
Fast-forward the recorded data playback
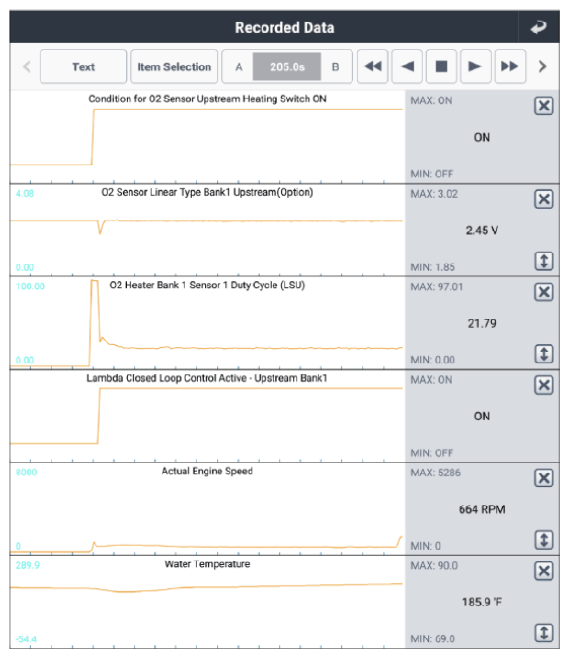tap(510, 66)
